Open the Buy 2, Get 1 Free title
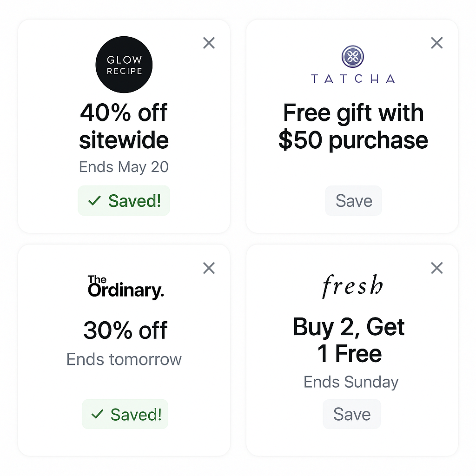The width and height of the screenshot is (476, 476). click(x=349, y=340)
